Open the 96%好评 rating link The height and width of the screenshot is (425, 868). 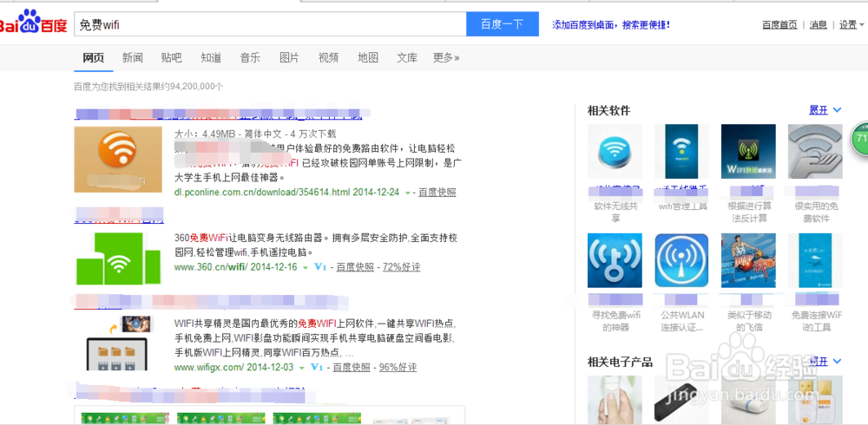[398, 367]
